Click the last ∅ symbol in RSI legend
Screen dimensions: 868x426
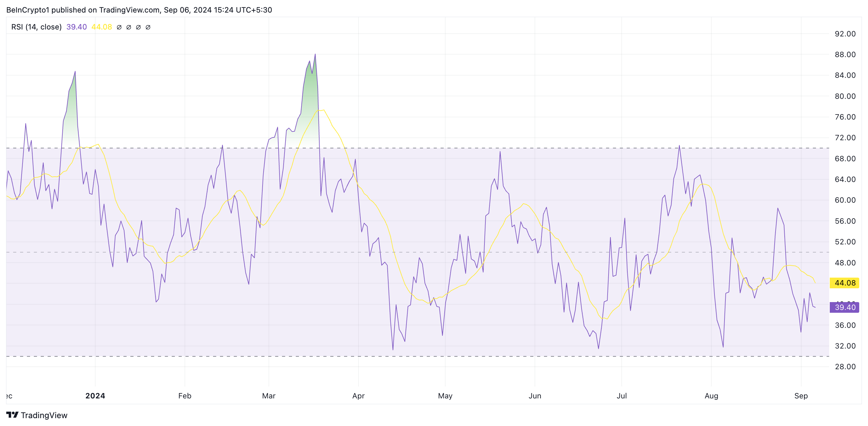[x=148, y=27]
